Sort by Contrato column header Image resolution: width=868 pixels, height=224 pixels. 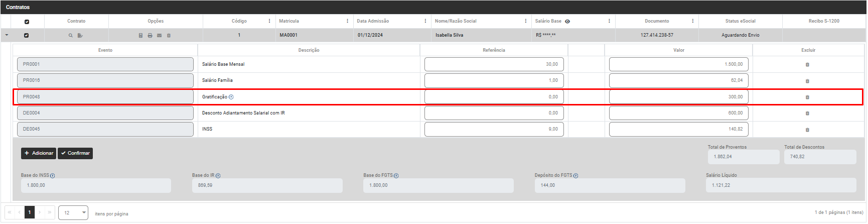[x=76, y=21]
